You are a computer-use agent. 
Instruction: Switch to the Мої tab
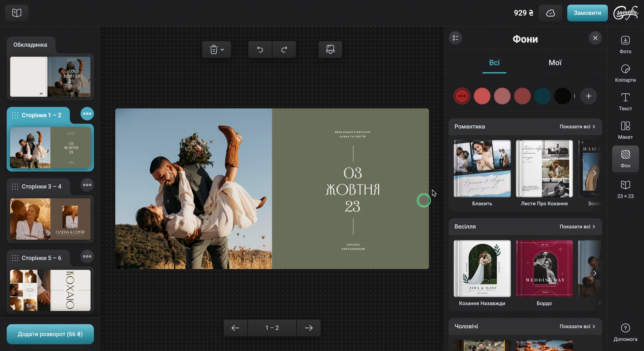(x=555, y=62)
